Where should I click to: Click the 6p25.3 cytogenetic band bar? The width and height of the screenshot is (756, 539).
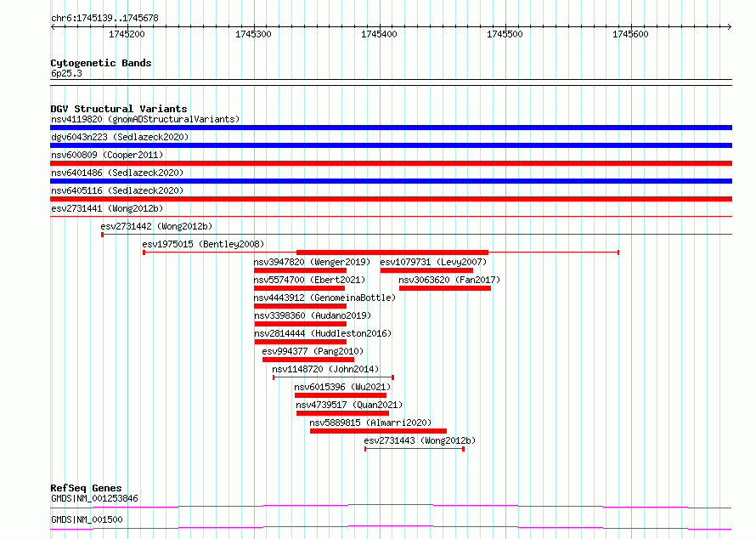tap(391, 82)
